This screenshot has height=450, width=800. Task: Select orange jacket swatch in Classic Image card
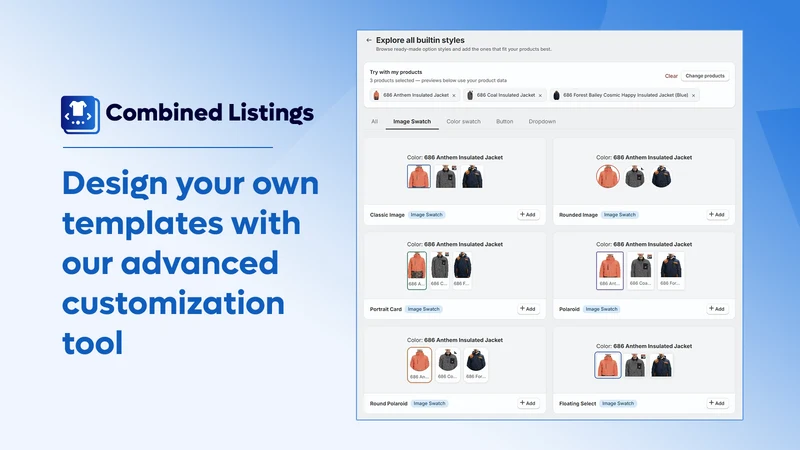(419, 177)
